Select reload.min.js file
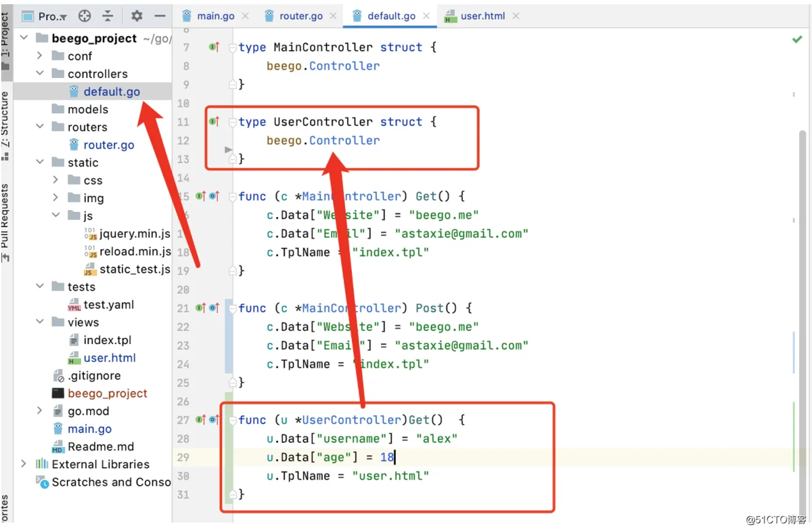The height and width of the screenshot is (531, 812). [135, 251]
